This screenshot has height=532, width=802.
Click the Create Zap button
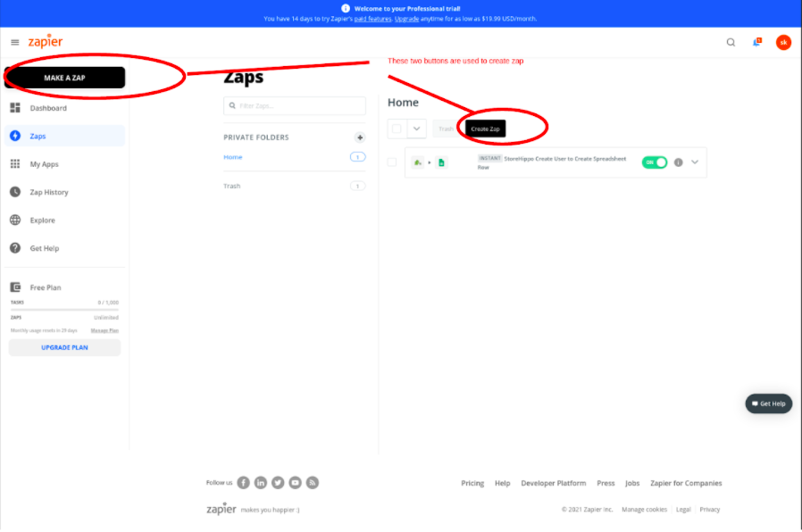[485, 129]
